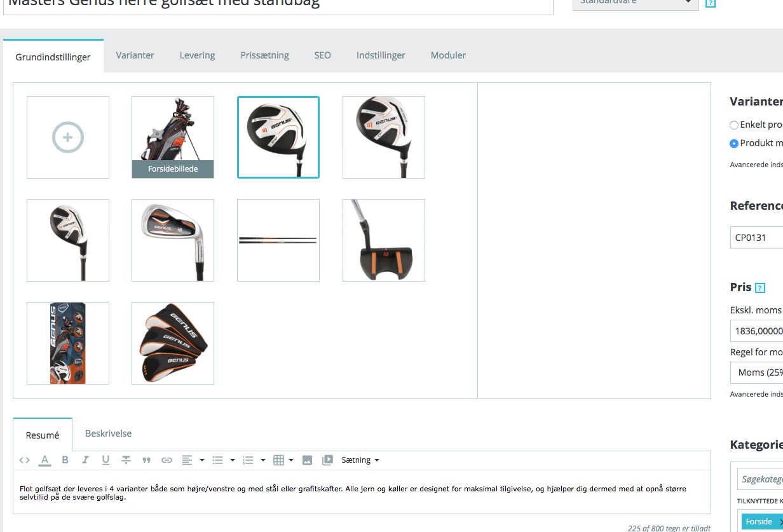
Task: Toggle bold formatting in Resumé editor
Action: (x=65, y=460)
